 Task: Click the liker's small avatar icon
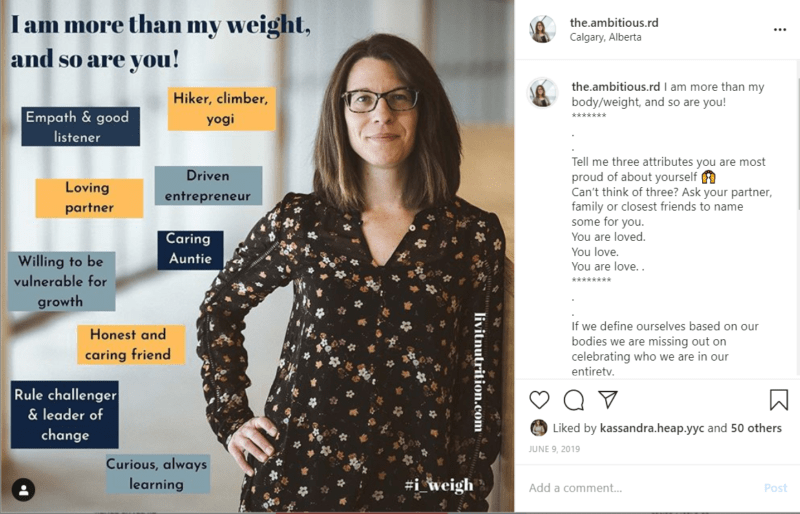539,428
